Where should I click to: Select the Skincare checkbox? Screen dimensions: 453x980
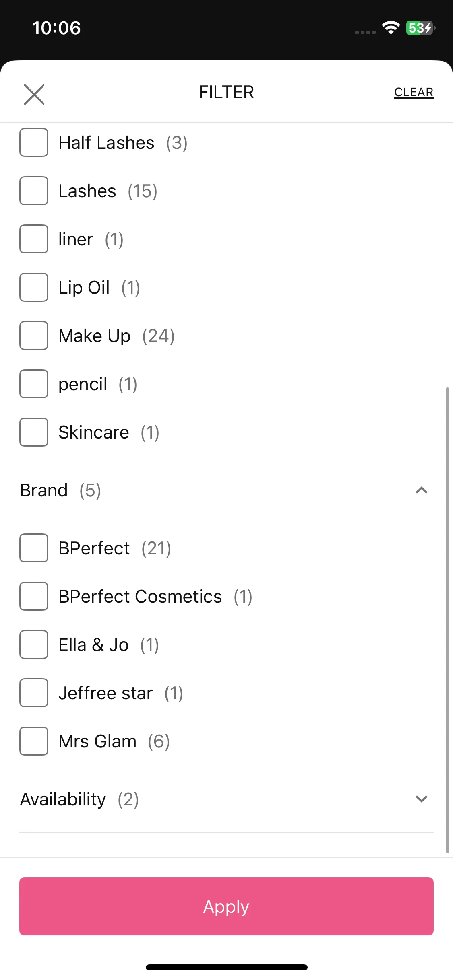34,432
